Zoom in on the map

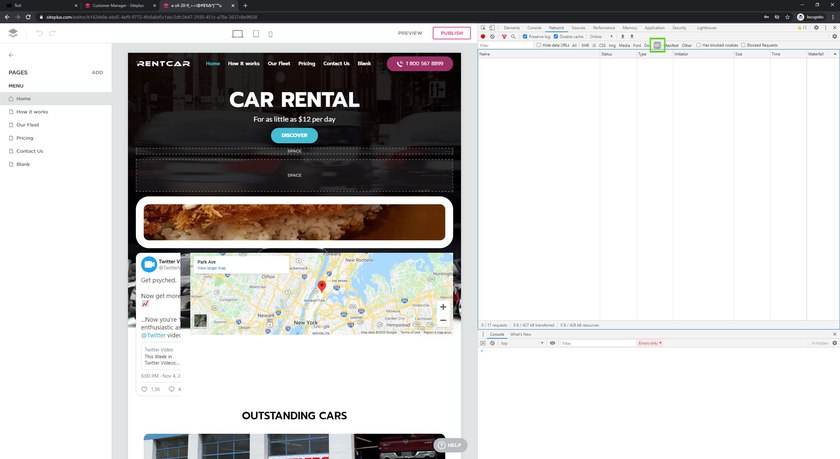pyautogui.click(x=443, y=307)
